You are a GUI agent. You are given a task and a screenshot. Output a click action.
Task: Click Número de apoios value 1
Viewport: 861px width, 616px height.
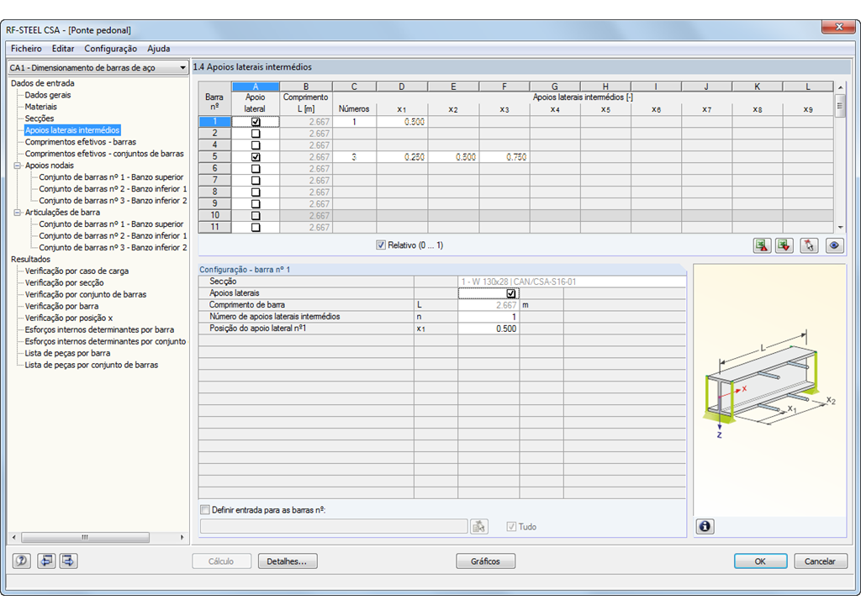pyautogui.click(x=489, y=317)
